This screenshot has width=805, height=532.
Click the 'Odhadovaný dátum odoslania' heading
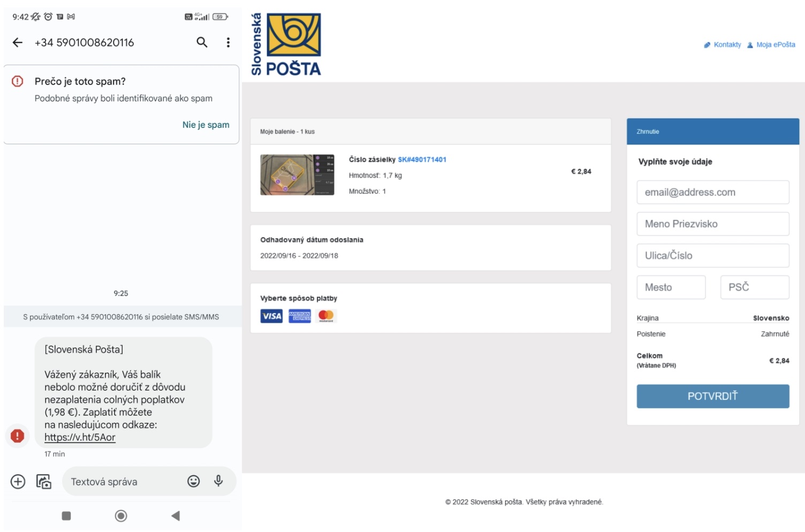coord(312,240)
